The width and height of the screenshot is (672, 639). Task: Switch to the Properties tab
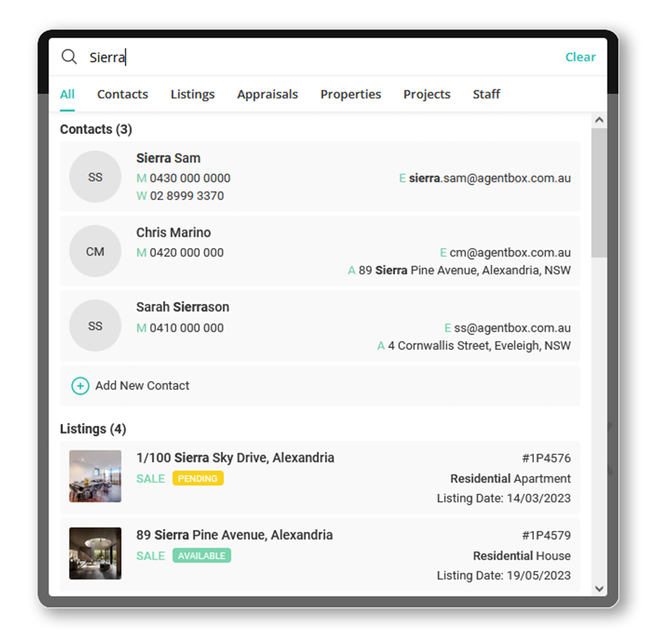(x=351, y=94)
